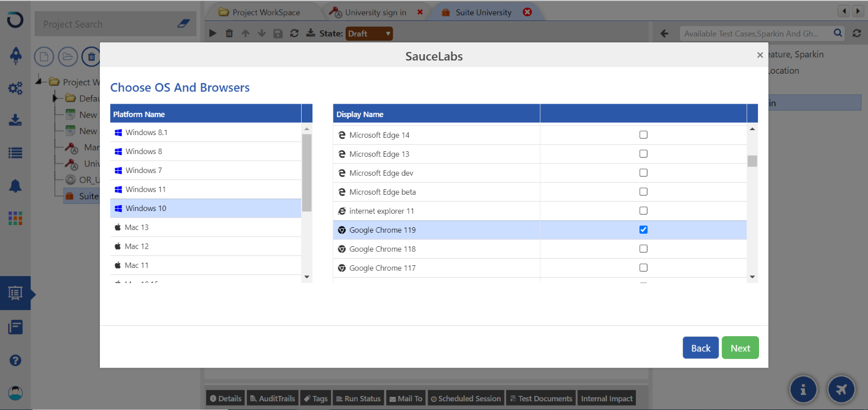The image size is (868, 410).
Task: Open the Run Status bottom tab
Action: pos(358,399)
